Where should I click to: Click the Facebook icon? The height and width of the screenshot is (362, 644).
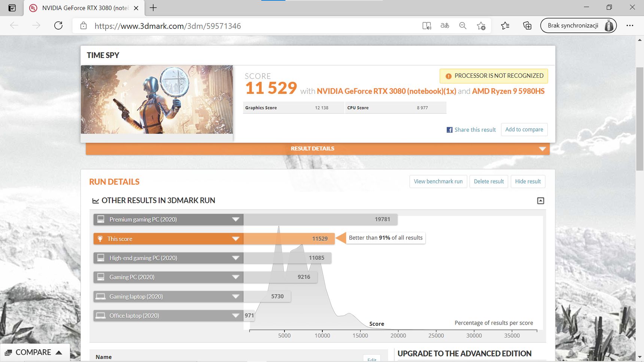(x=449, y=130)
